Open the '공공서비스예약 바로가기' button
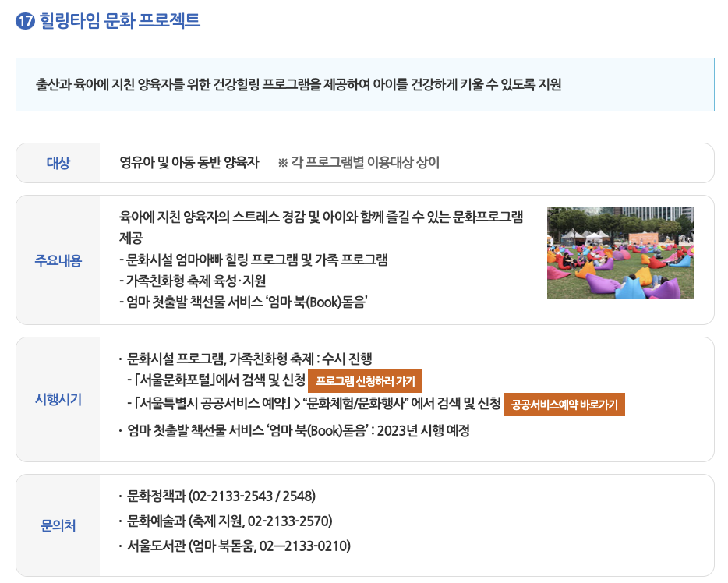This screenshot has width=728, height=583. (x=564, y=405)
